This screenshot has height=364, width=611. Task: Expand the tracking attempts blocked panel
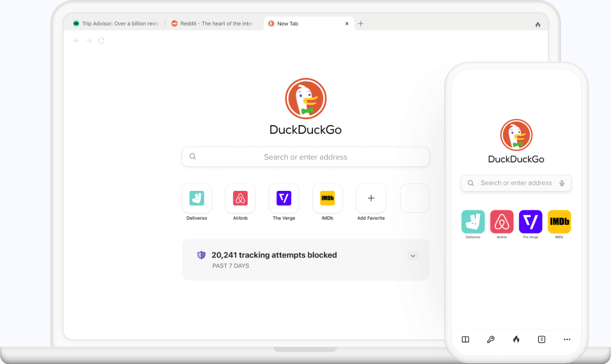click(413, 256)
